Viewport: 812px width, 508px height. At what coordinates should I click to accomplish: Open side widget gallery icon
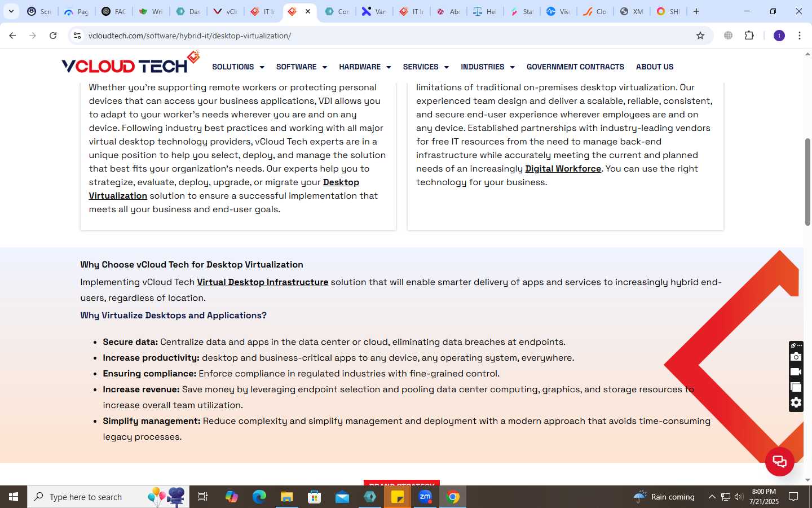(x=796, y=387)
